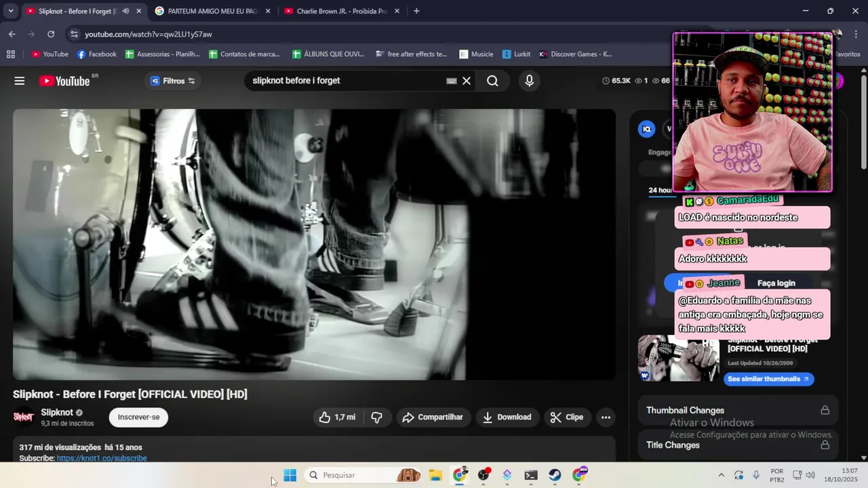868x488 pixels.
Task: Click the Download button
Action: (508, 417)
